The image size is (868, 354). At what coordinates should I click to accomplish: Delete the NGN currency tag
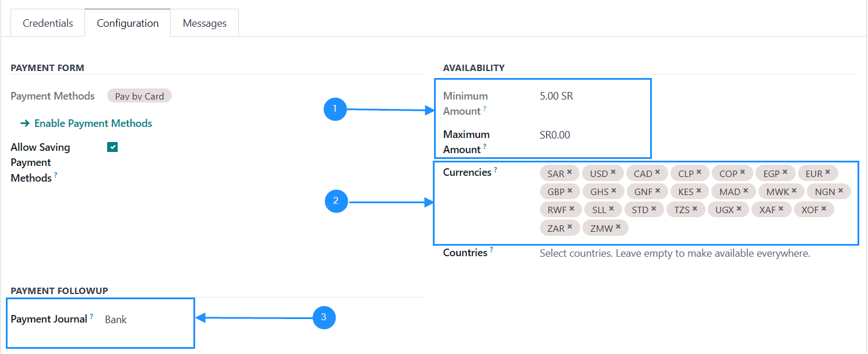(841, 190)
